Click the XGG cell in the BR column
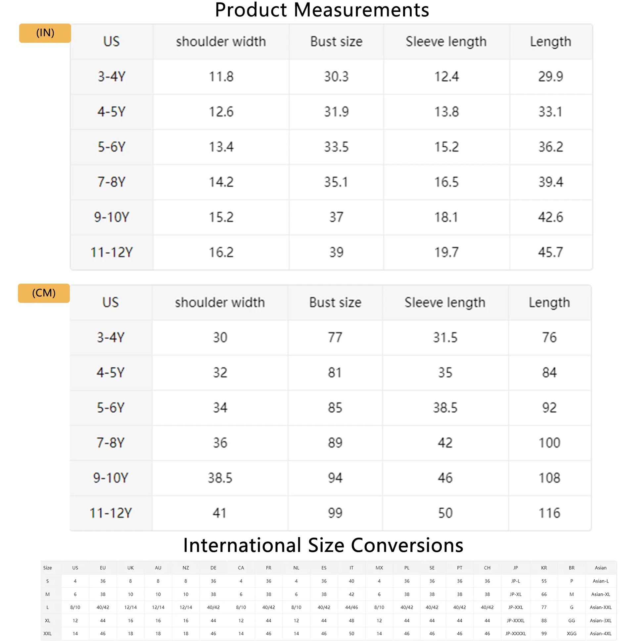The image size is (644, 644). 571,633
